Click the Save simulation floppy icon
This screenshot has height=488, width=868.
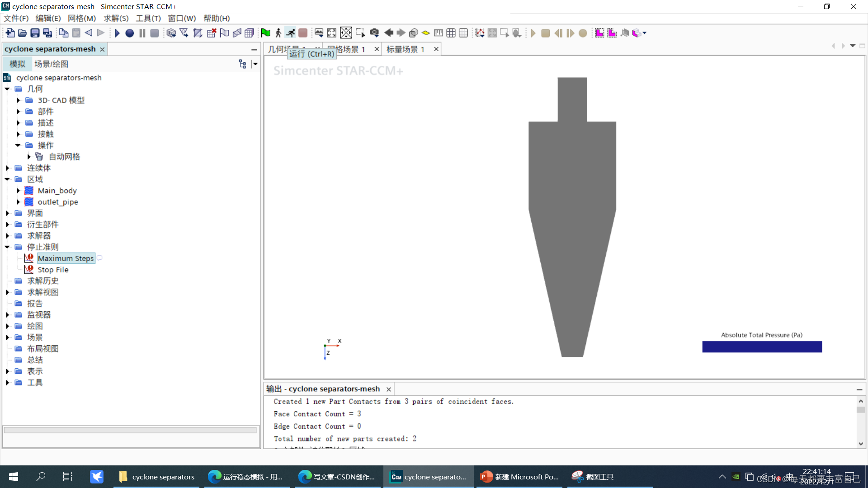click(x=35, y=33)
